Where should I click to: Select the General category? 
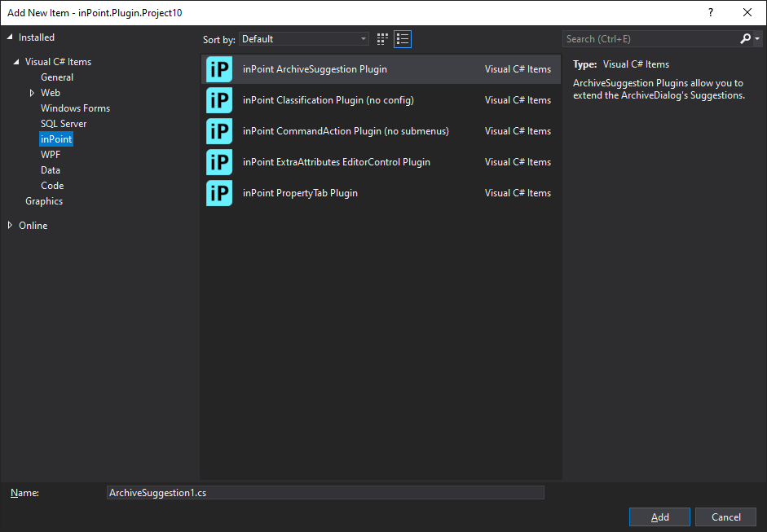pos(57,77)
